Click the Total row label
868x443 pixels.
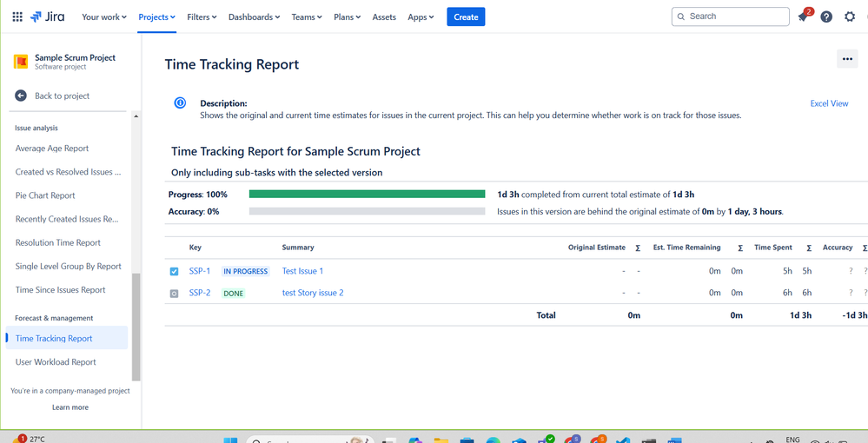click(x=546, y=315)
